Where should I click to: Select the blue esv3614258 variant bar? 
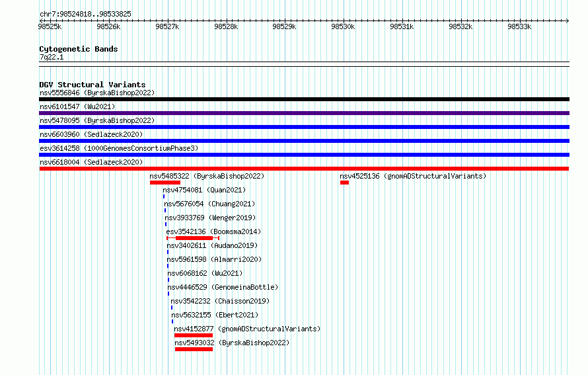tap(304, 155)
